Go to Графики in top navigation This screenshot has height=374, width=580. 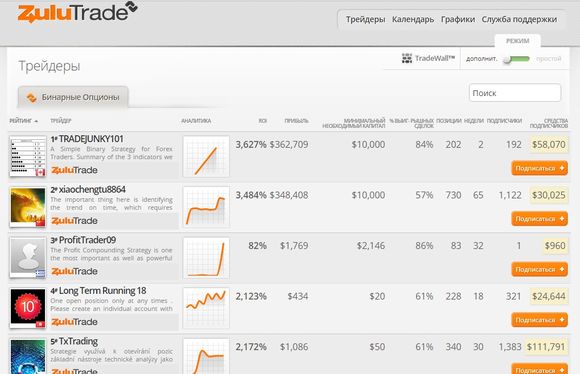coord(458,19)
